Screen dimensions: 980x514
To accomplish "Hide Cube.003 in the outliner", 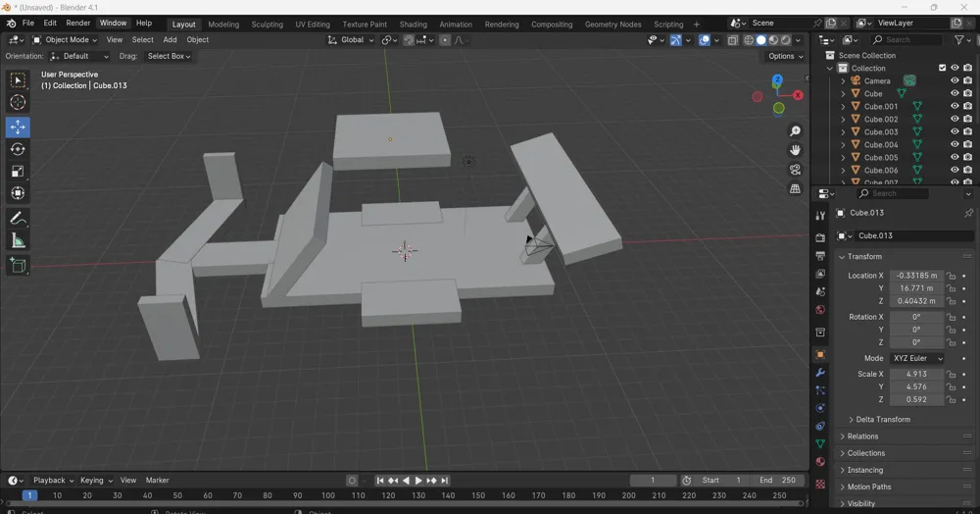I will [955, 132].
